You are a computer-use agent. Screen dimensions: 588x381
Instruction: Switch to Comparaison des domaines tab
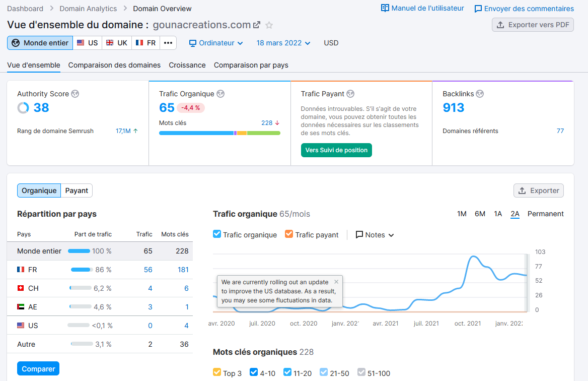114,66
